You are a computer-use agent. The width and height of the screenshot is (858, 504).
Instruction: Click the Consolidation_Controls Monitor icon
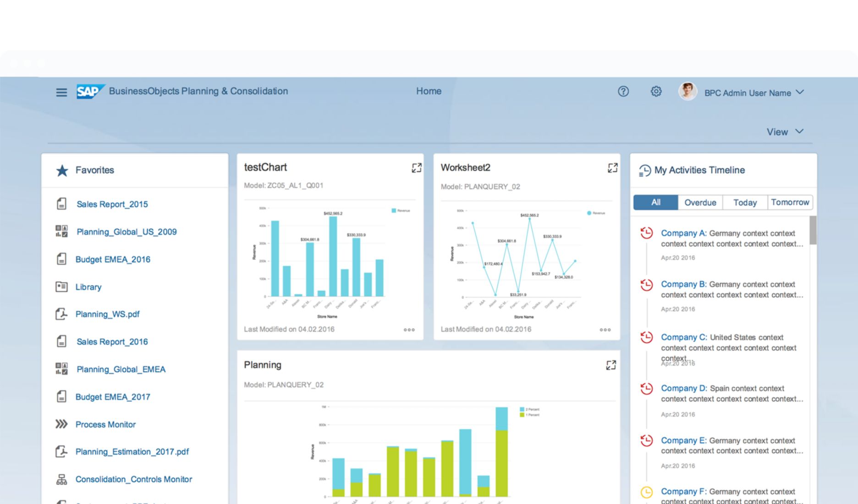[x=62, y=479]
